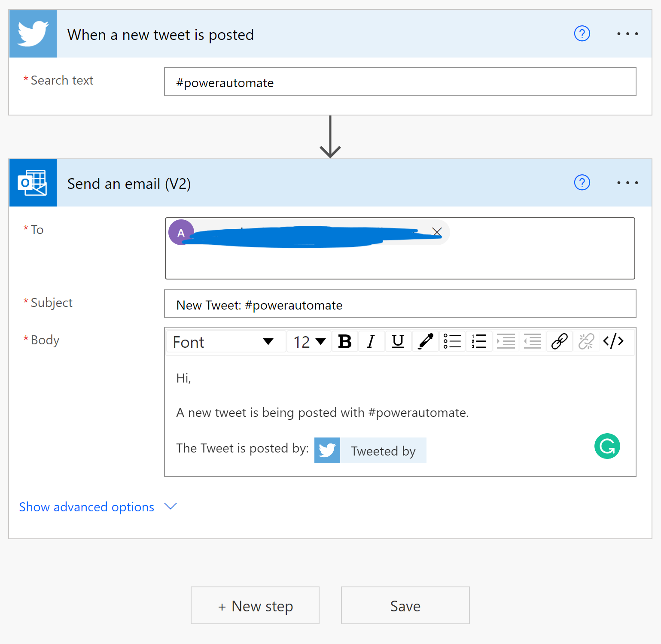Click the New step button

click(255, 606)
